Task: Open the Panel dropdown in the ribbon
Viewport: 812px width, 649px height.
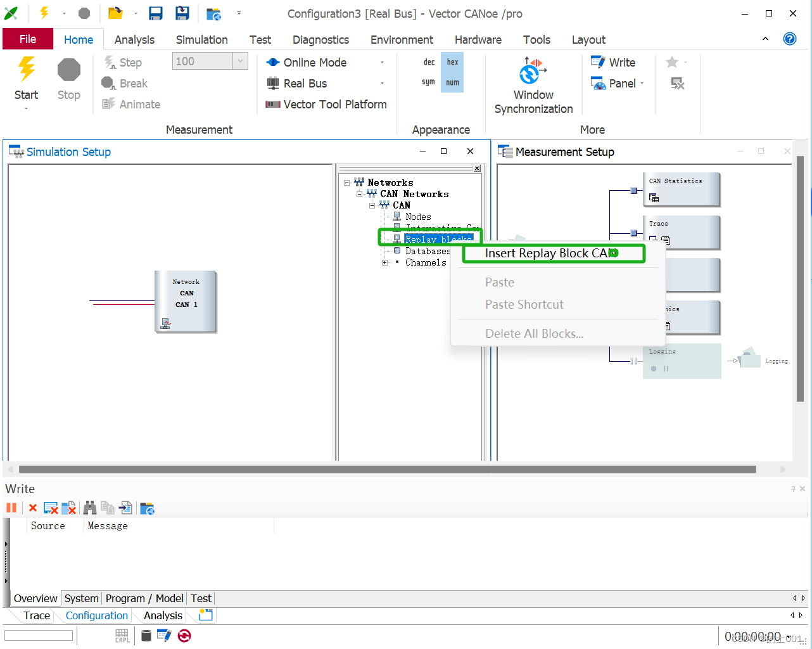Action: click(642, 84)
